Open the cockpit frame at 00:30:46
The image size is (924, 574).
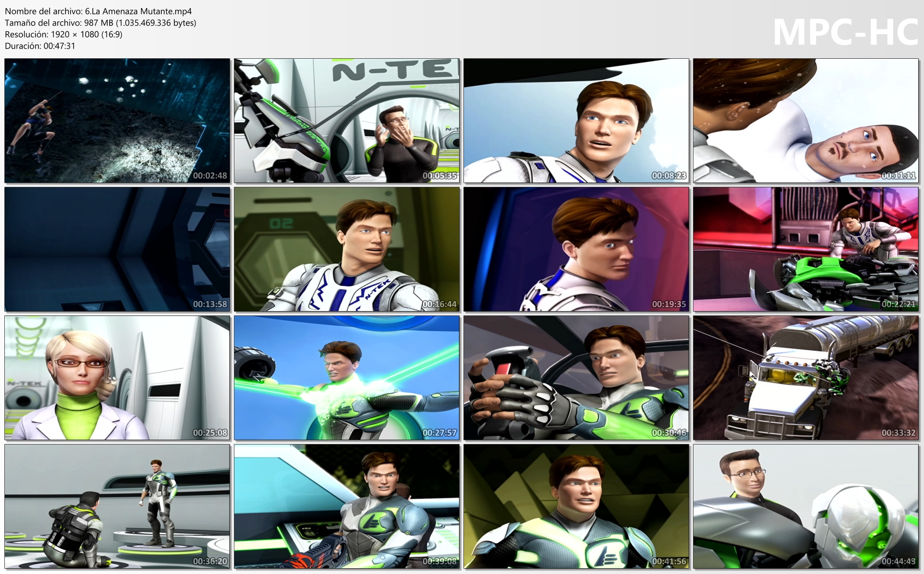tap(576, 378)
